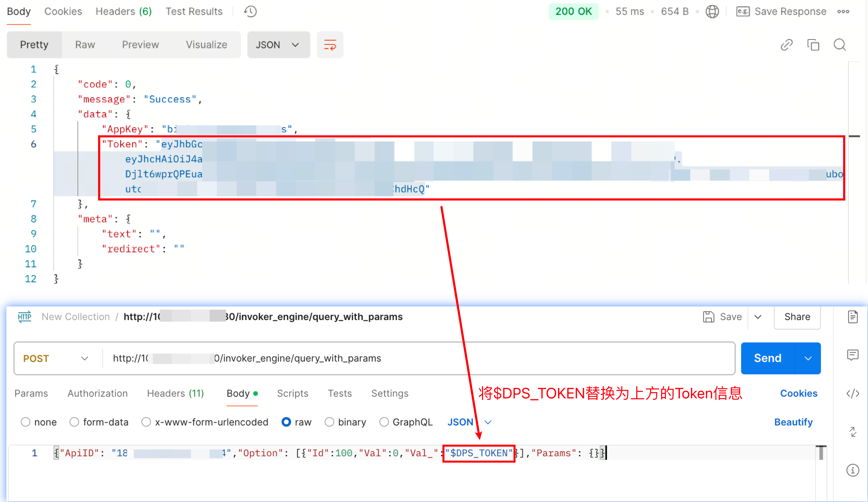Image resolution: width=868 pixels, height=502 pixels.
Task: Click the Save Response button
Action: [x=781, y=12]
